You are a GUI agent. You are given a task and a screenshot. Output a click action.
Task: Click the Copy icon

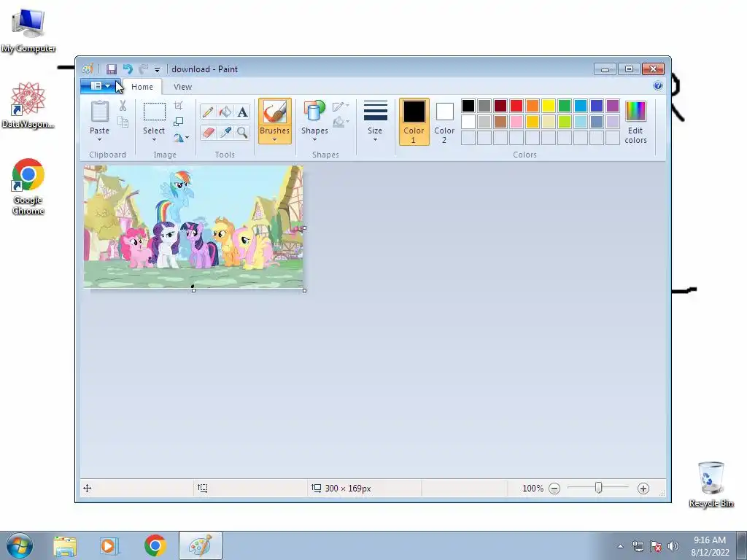123,122
